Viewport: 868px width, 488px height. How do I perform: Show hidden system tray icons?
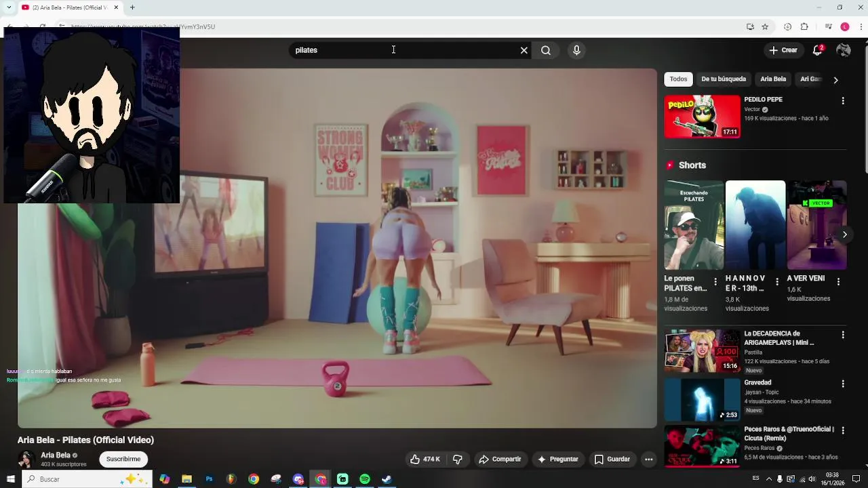(x=768, y=479)
